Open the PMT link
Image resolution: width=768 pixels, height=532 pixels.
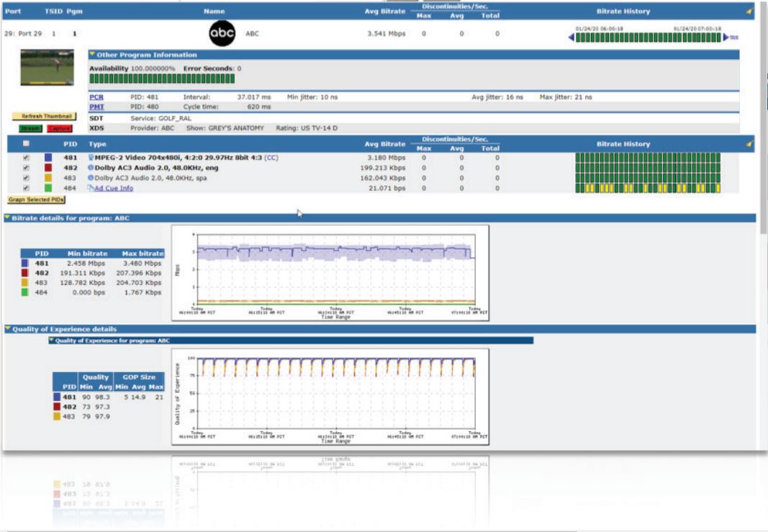coord(96,107)
